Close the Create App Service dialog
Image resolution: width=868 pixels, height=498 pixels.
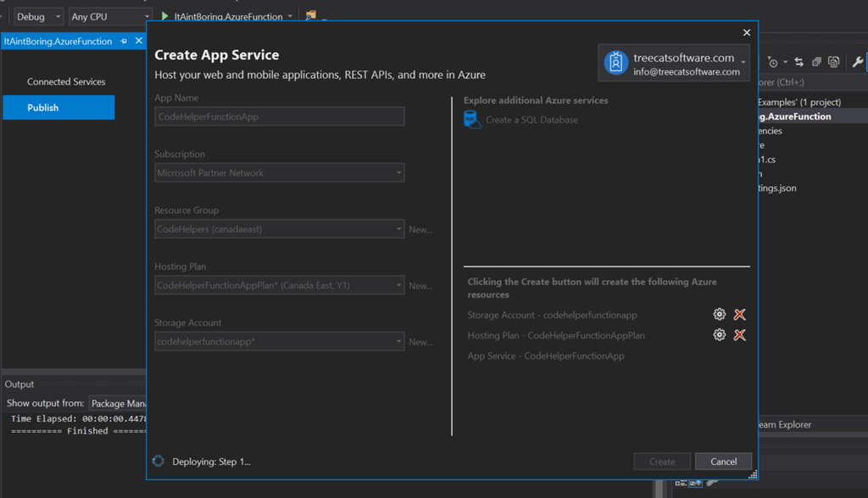tap(747, 33)
